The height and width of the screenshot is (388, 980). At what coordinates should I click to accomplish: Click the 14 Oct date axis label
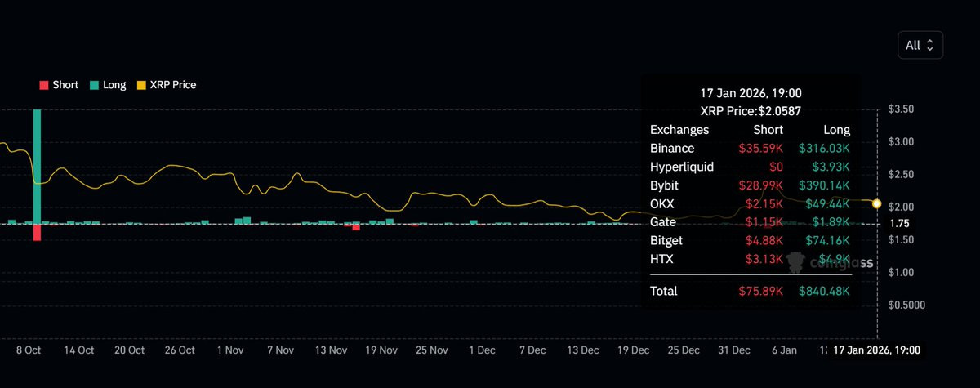pyautogui.click(x=79, y=350)
